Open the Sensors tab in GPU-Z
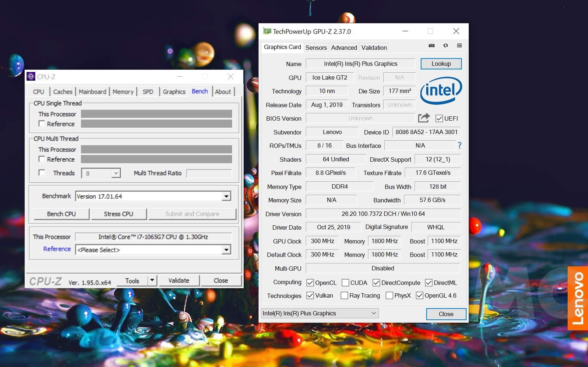 click(316, 48)
